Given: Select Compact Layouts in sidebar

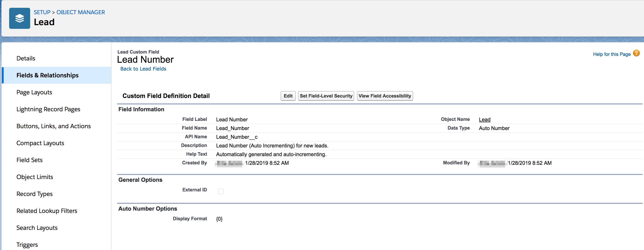Looking at the screenshot, I should coord(40,143).
